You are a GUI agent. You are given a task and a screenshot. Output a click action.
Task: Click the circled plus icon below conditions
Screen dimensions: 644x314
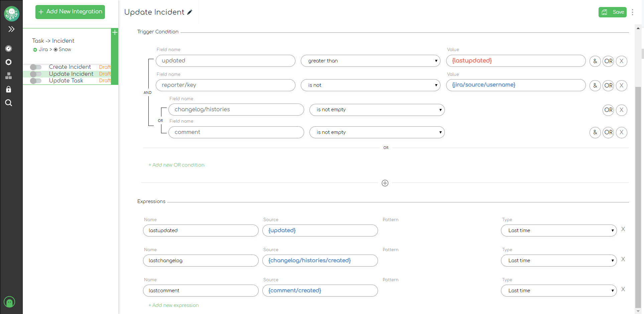pos(385,183)
